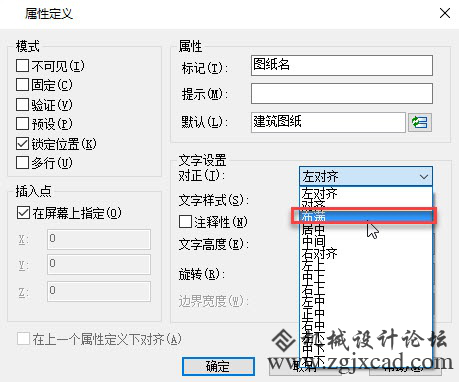Click the 旋转(R) label

pos(202,274)
